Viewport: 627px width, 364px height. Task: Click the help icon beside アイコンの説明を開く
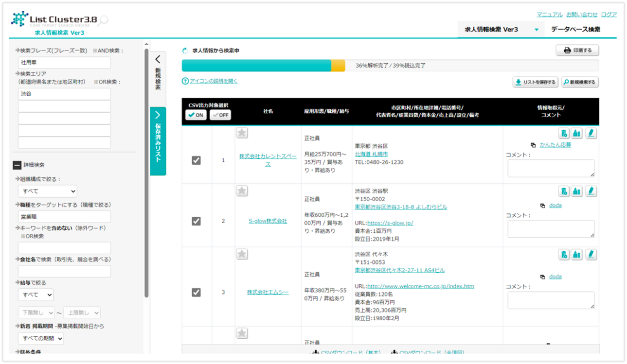pyautogui.click(x=185, y=82)
